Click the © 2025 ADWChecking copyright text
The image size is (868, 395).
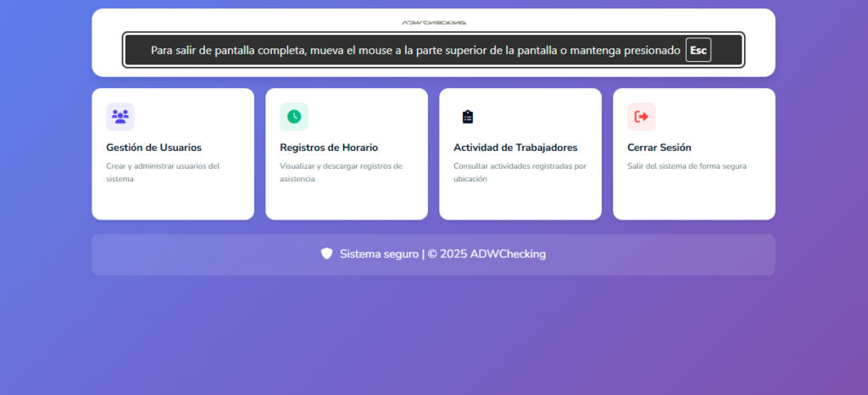487,254
